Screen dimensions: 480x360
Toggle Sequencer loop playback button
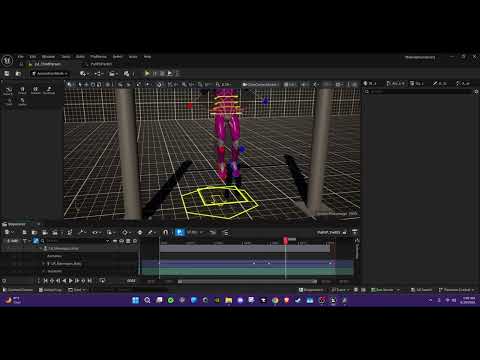click(102, 281)
